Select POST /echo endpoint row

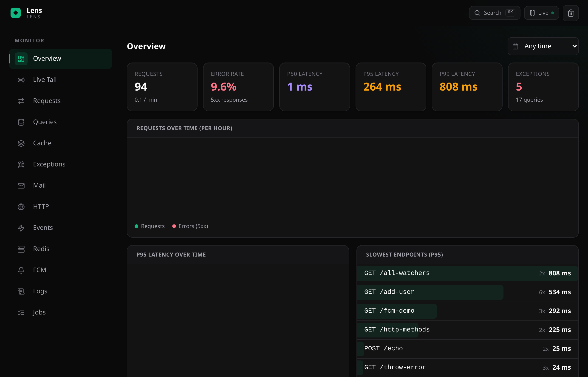click(467, 349)
